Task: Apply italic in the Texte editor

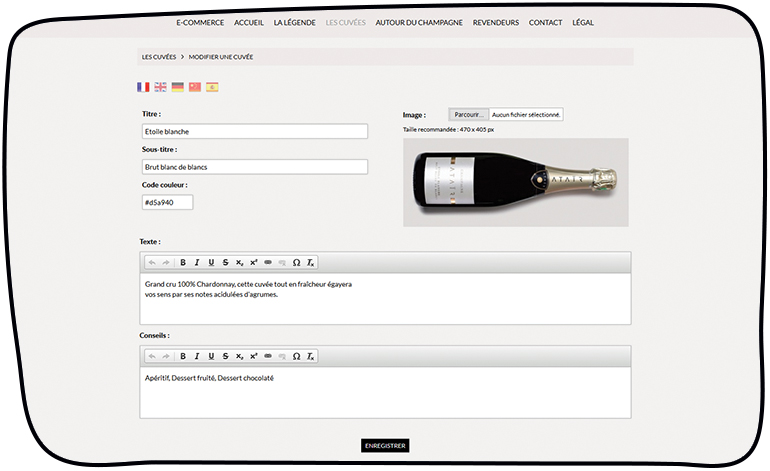Action: [197, 262]
